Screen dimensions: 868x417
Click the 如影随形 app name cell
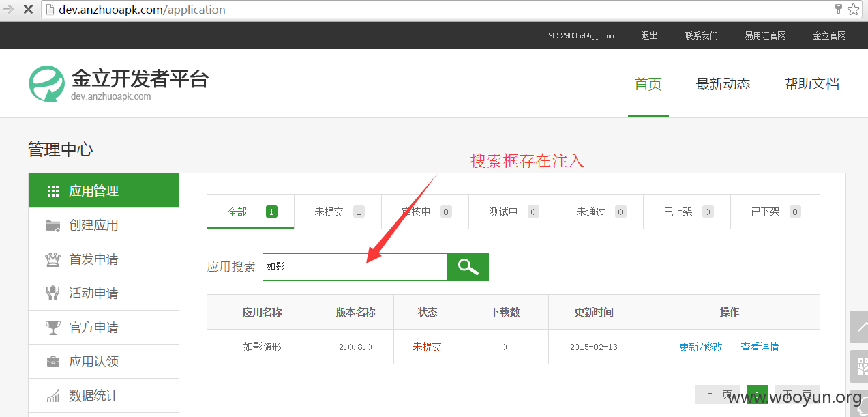263,347
